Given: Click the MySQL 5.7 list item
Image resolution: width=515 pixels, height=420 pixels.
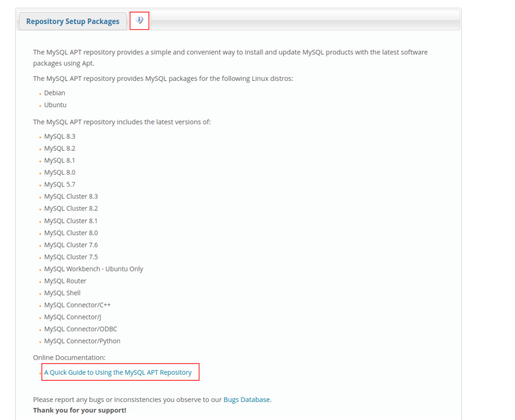Looking at the screenshot, I should point(59,184).
